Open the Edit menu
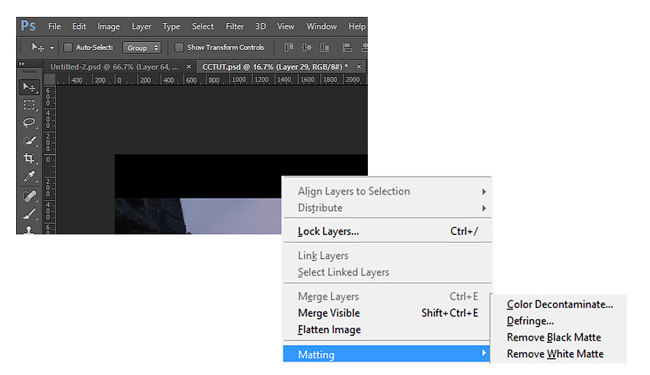The width and height of the screenshot is (650, 375). tap(79, 27)
